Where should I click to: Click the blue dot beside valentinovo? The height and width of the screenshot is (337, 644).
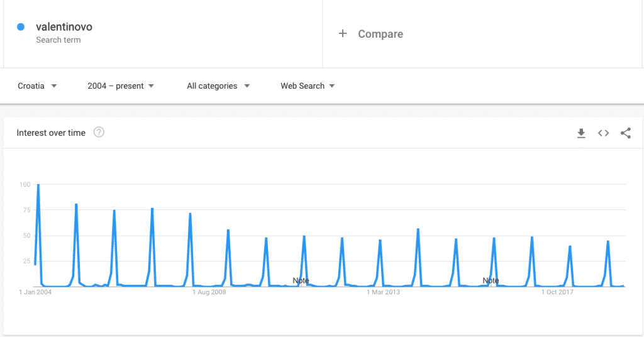click(21, 27)
